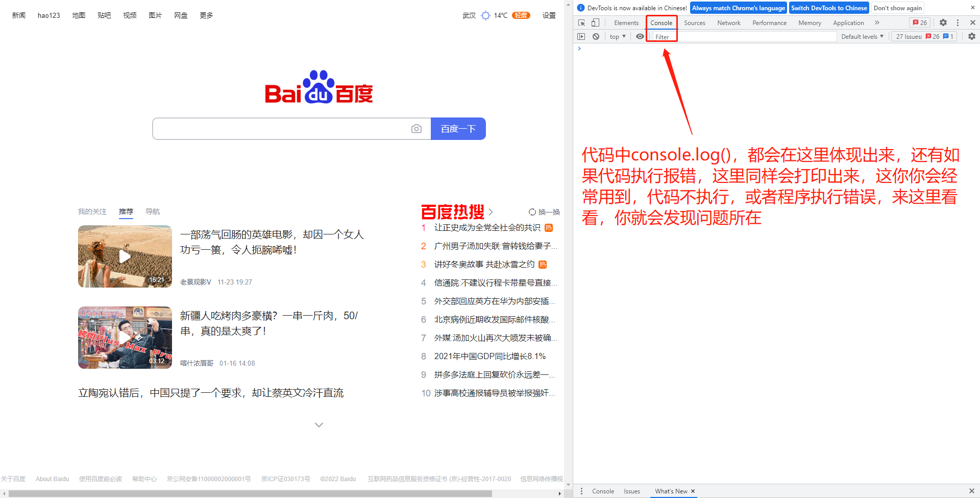The image size is (980, 498).
Task: Open the 地图 link
Action: pyautogui.click(x=79, y=15)
